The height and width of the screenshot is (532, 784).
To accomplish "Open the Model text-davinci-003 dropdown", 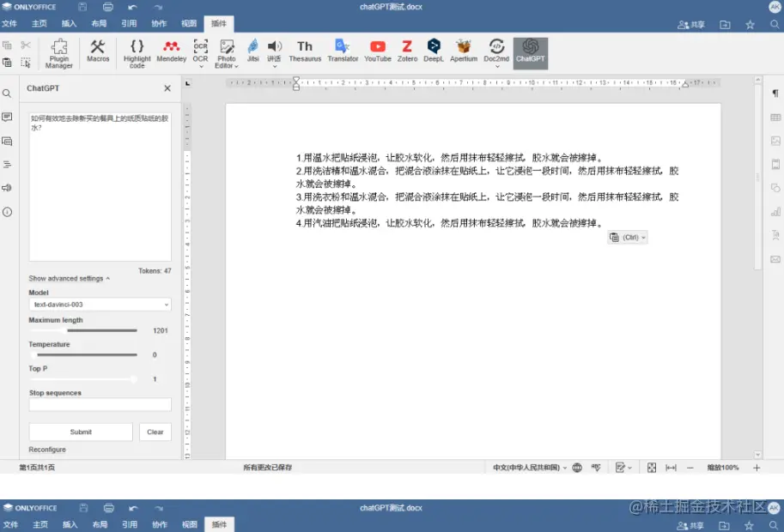I will (x=100, y=305).
